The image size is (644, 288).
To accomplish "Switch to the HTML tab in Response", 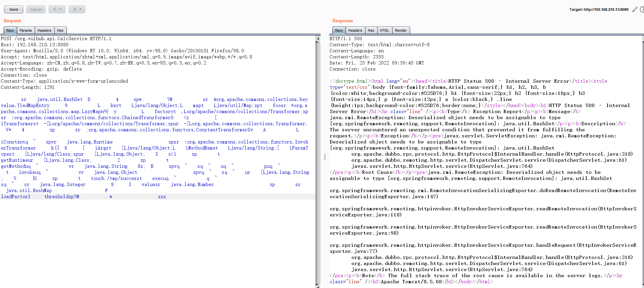I will coord(384,30).
